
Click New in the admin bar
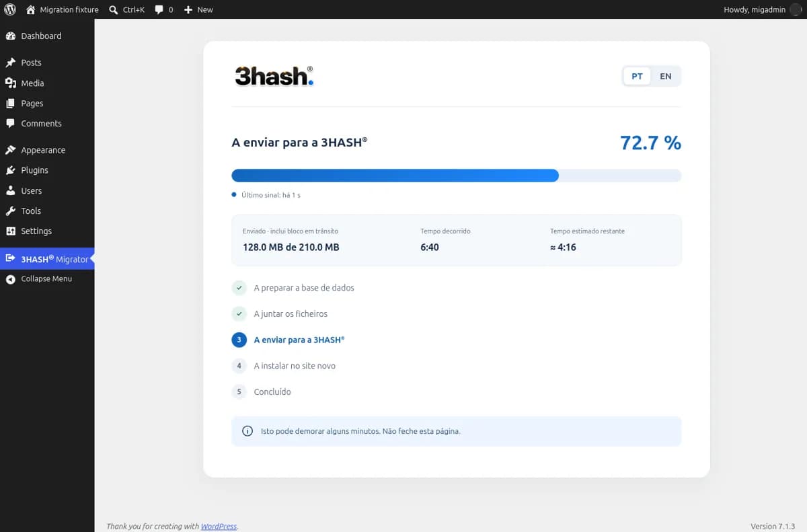click(205, 9)
